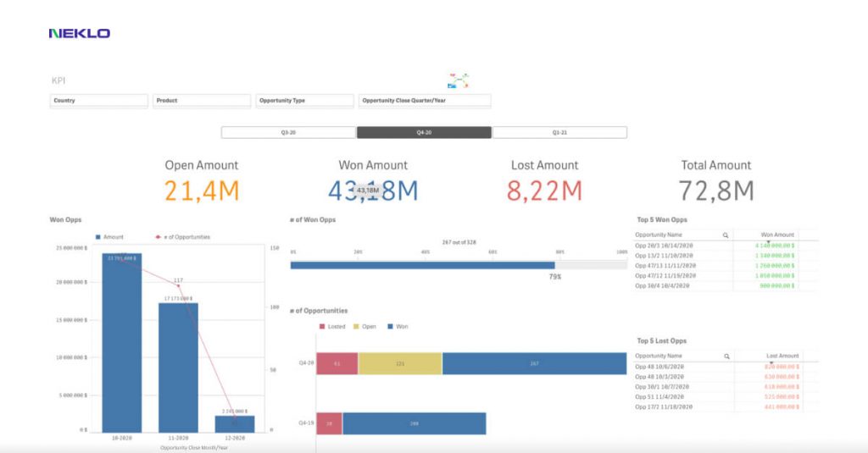Sort by Won Amount column header

(777, 235)
